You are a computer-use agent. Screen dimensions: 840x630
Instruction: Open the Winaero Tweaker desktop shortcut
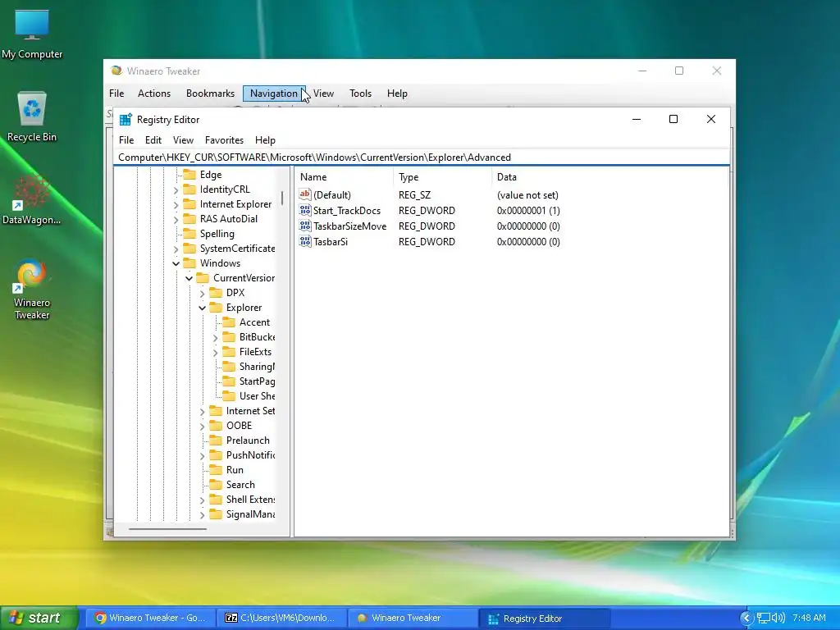tap(32, 290)
